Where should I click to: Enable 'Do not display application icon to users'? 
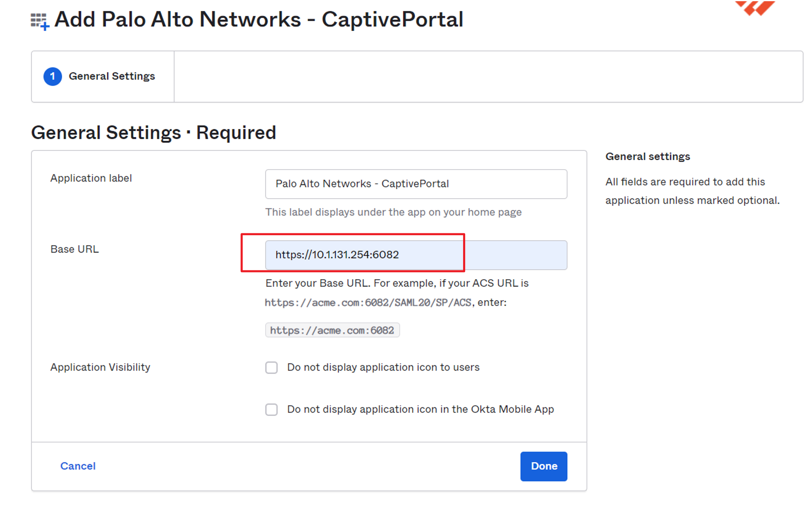(271, 367)
